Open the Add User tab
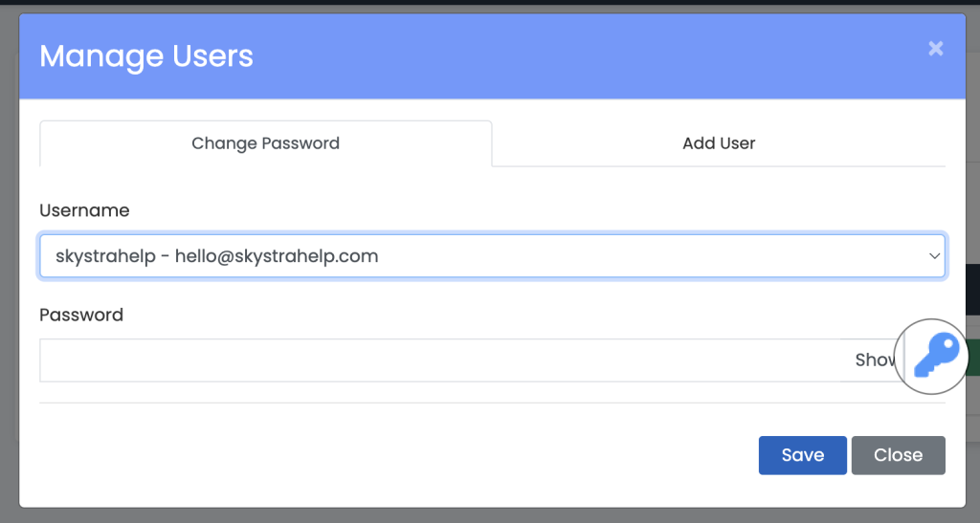The image size is (980, 523). [719, 143]
